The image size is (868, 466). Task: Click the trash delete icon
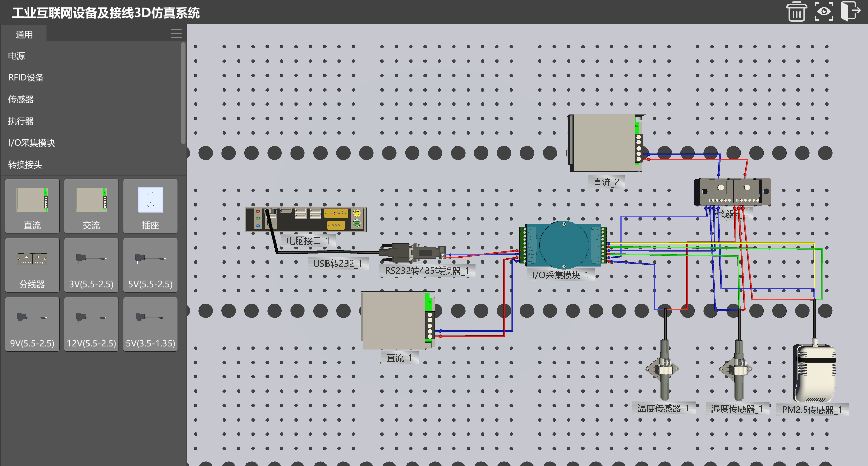pyautogui.click(x=796, y=12)
